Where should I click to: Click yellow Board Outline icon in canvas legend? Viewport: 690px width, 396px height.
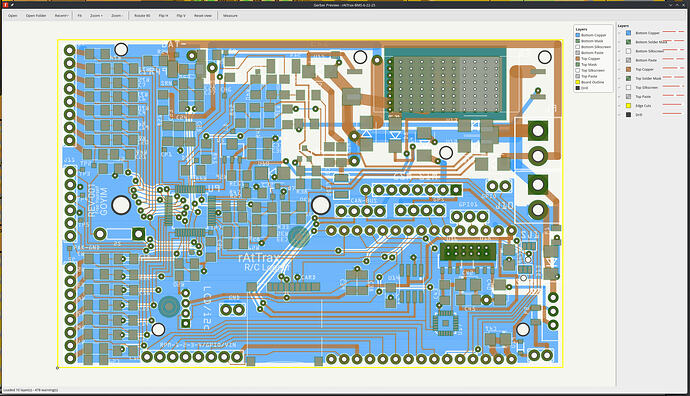pos(578,82)
